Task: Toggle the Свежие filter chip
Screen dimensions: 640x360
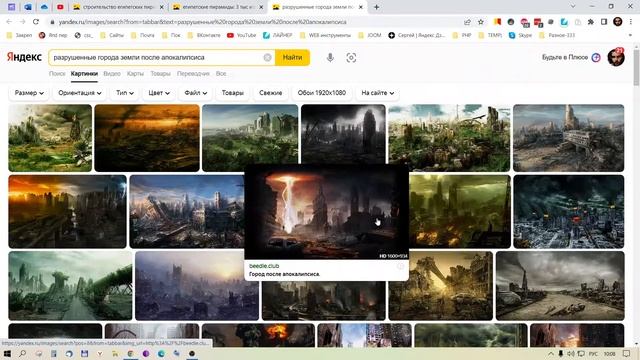Action: 271,93
